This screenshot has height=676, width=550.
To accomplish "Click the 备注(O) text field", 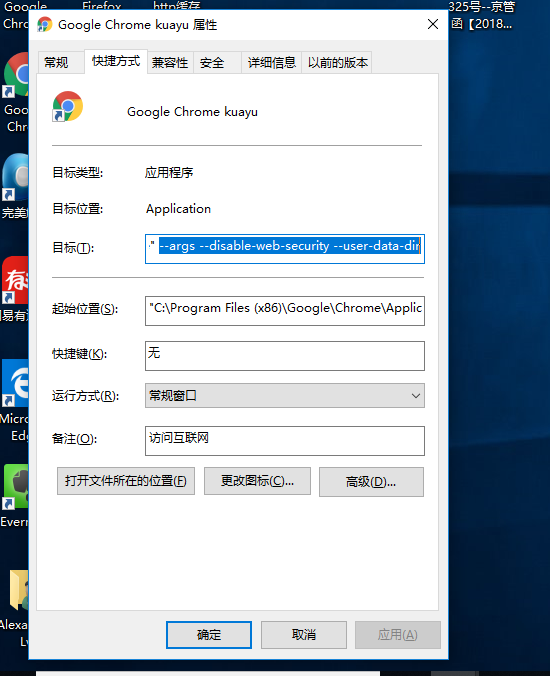I will (x=285, y=441).
